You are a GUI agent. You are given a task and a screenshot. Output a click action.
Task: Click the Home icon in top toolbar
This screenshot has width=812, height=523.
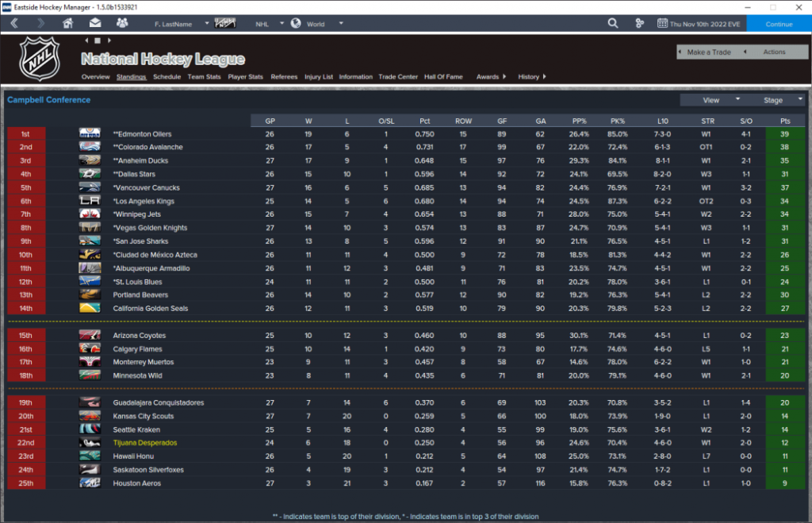pos(67,24)
